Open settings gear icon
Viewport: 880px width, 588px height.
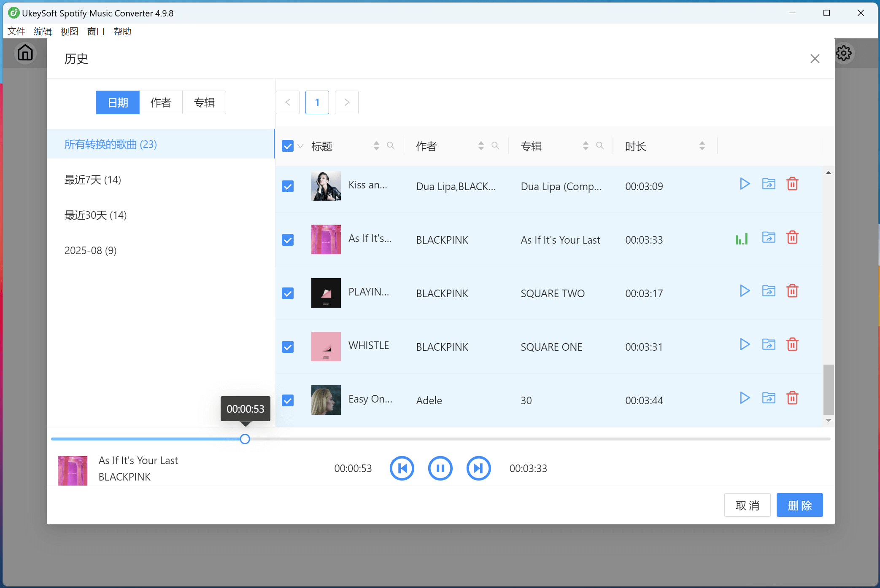pos(844,53)
